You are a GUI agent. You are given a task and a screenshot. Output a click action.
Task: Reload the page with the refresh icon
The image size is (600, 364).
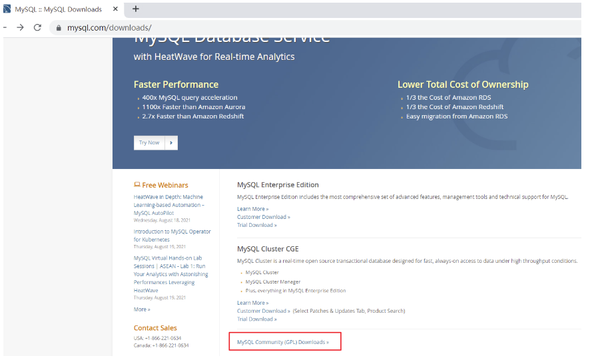(37, 27)
